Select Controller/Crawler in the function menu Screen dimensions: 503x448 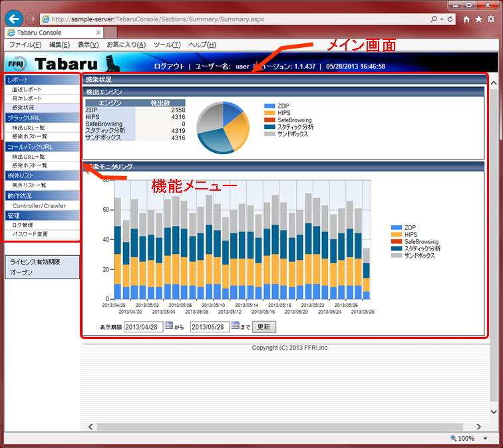point(39,206)
